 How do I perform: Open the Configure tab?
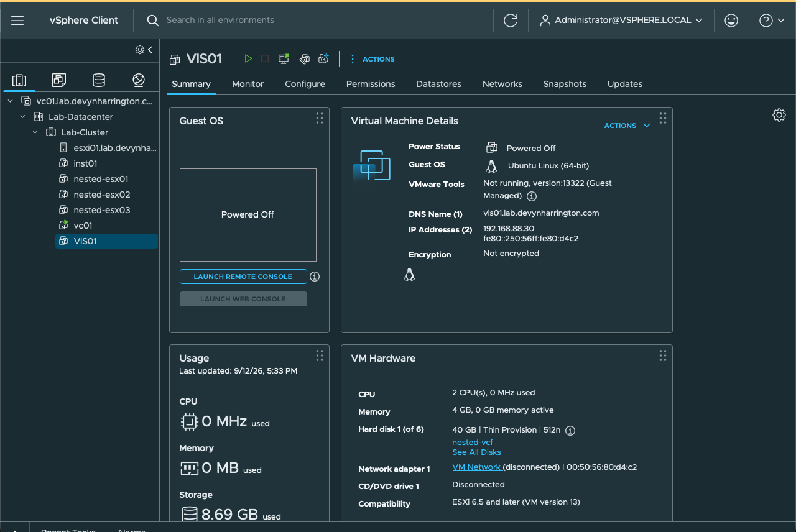tap(305, 84)
